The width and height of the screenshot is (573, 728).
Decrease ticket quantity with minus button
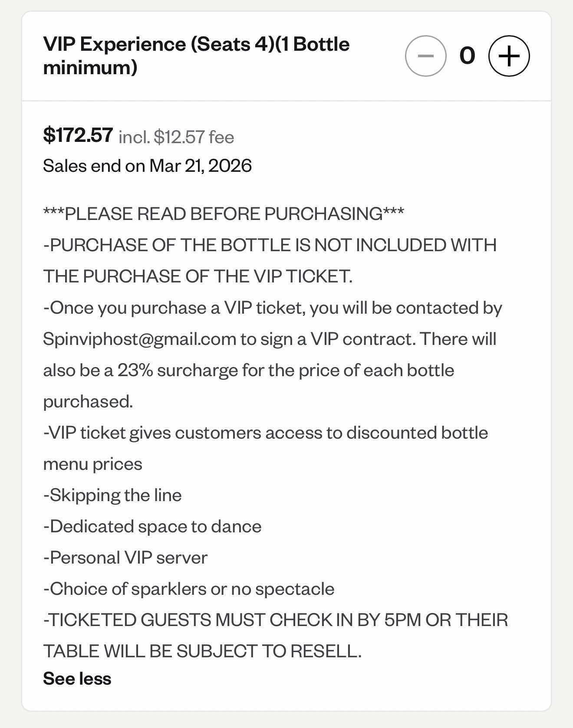[425, 56]
